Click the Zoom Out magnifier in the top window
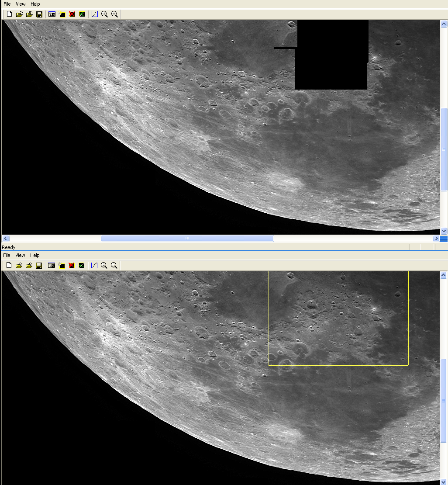Image resolution: width=448 pixels, height=485 pixels. point(114,14)
